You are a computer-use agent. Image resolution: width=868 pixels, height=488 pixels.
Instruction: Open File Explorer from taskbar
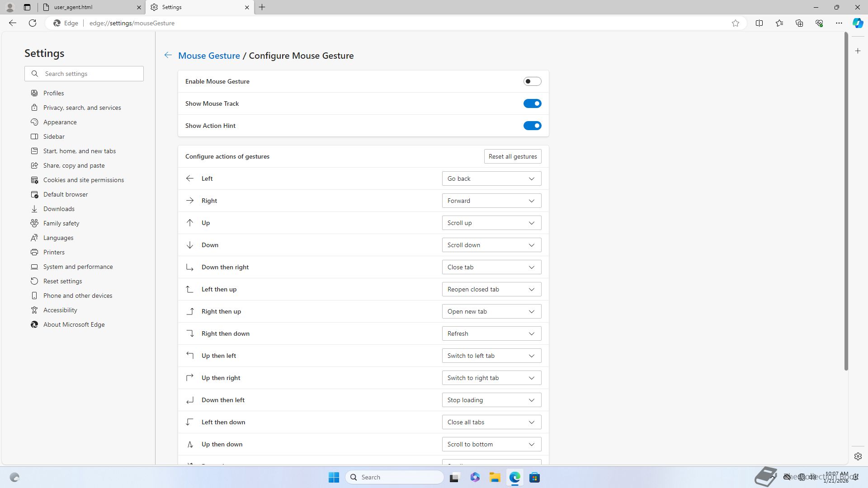495,477
